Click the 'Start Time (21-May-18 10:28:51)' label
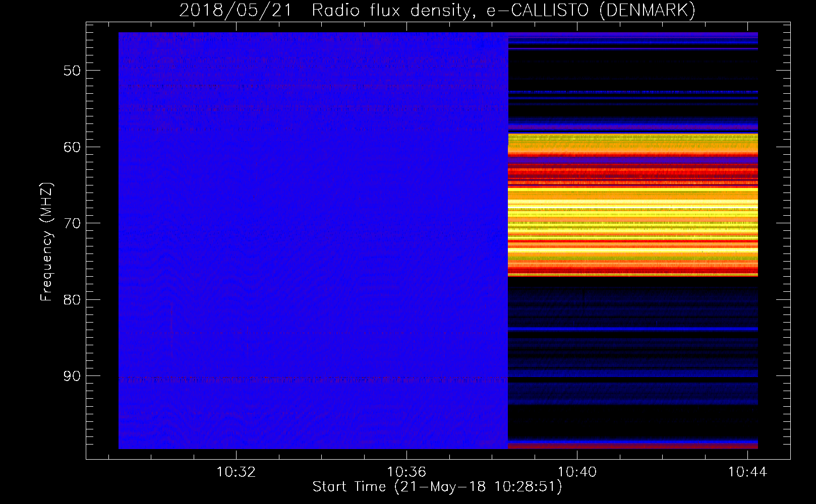Image resolution: width=816 pixels, height=504 pixels. coord(437,487)
